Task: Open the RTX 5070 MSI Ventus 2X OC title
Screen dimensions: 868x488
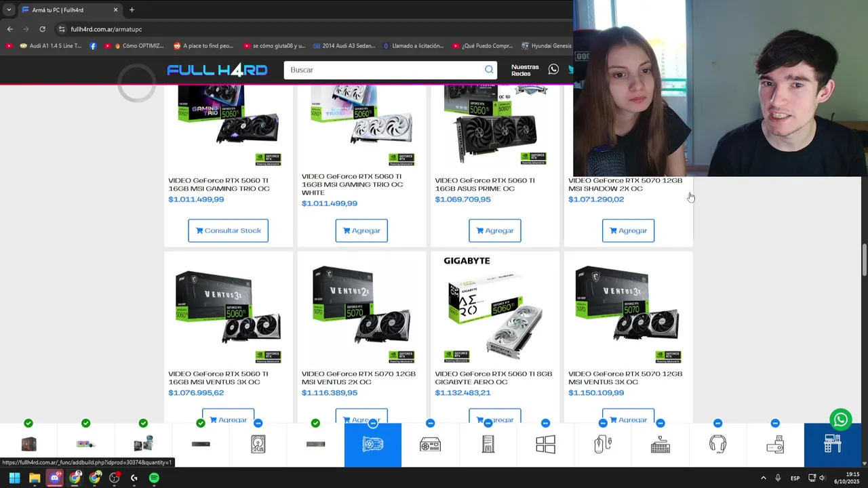Action: (x=359, y=378)
